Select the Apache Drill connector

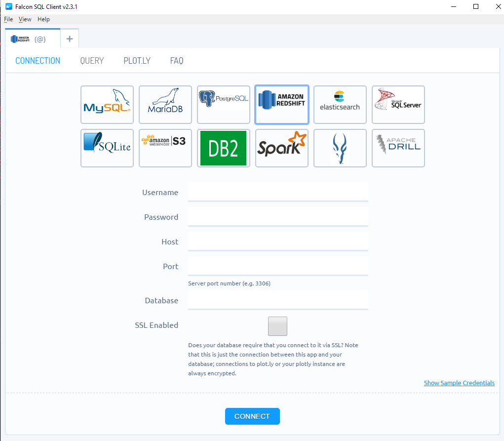click(x=398, y=148)
